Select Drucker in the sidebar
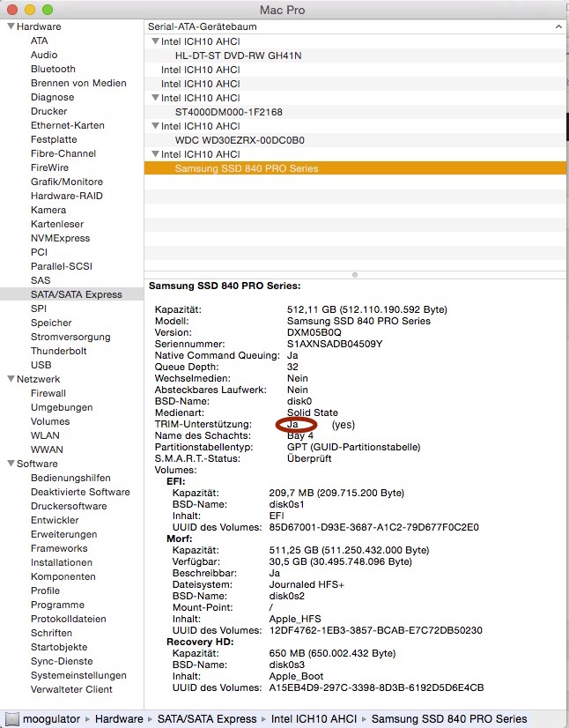 (x=48, y=111)
